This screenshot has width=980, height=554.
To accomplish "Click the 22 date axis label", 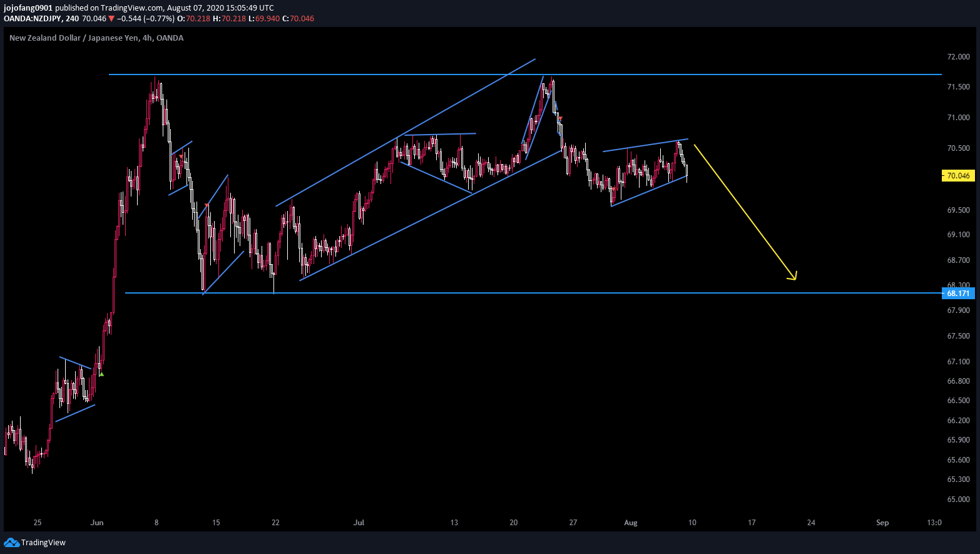I will click(x=275, y=523).
